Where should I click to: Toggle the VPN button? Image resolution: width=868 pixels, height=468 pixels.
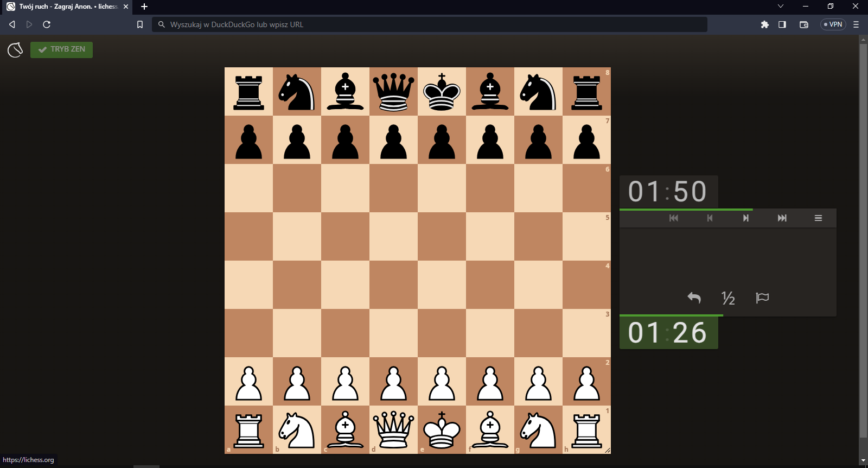tap(833, 24)
